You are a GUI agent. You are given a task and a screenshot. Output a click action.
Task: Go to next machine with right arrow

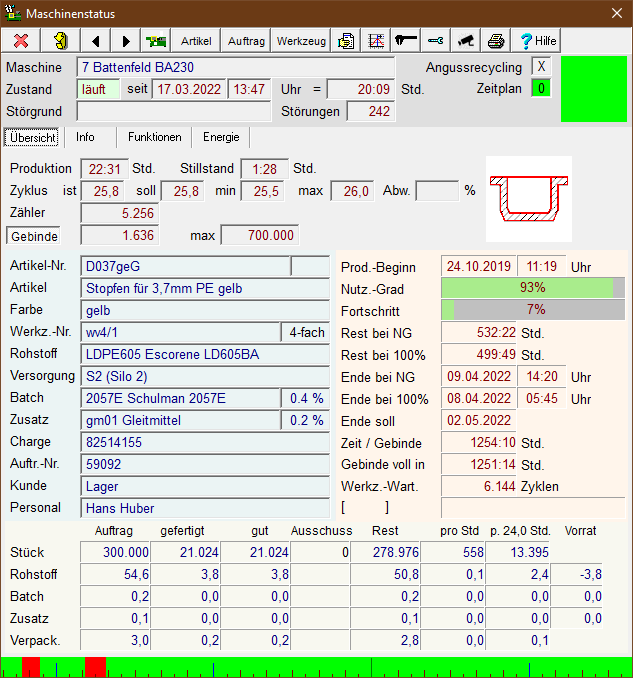pos(126,41)
